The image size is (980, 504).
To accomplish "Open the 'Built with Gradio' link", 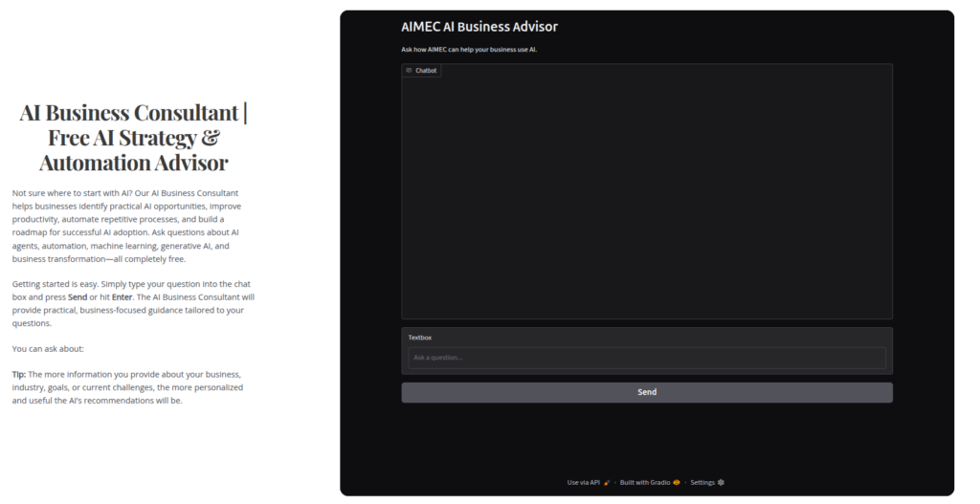I will click(x=650, y=482).
